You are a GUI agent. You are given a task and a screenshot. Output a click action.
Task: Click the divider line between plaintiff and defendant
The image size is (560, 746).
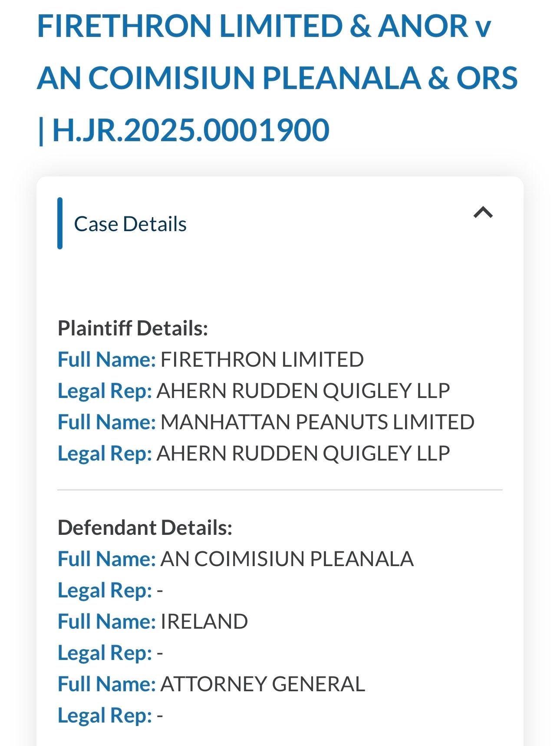click(x=280, y=490)
